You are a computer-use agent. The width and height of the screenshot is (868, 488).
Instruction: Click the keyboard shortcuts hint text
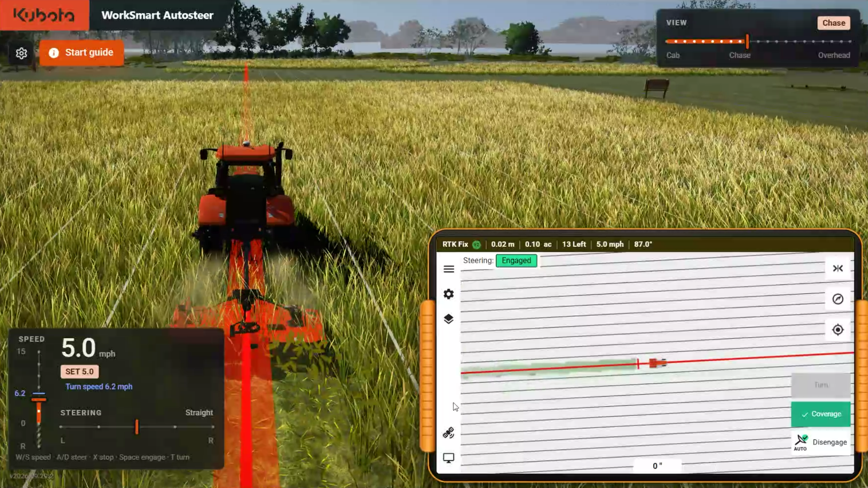tap(103, 457)
